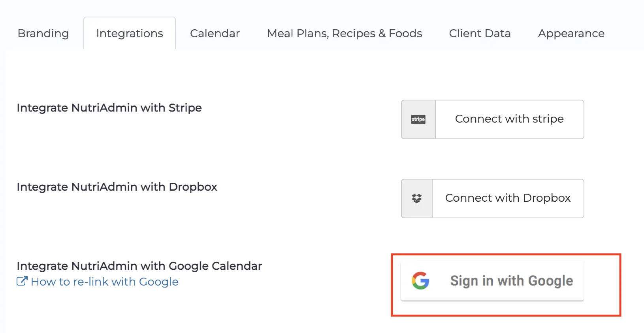
Task: Click the Google G icon
Action: (420, 281)
